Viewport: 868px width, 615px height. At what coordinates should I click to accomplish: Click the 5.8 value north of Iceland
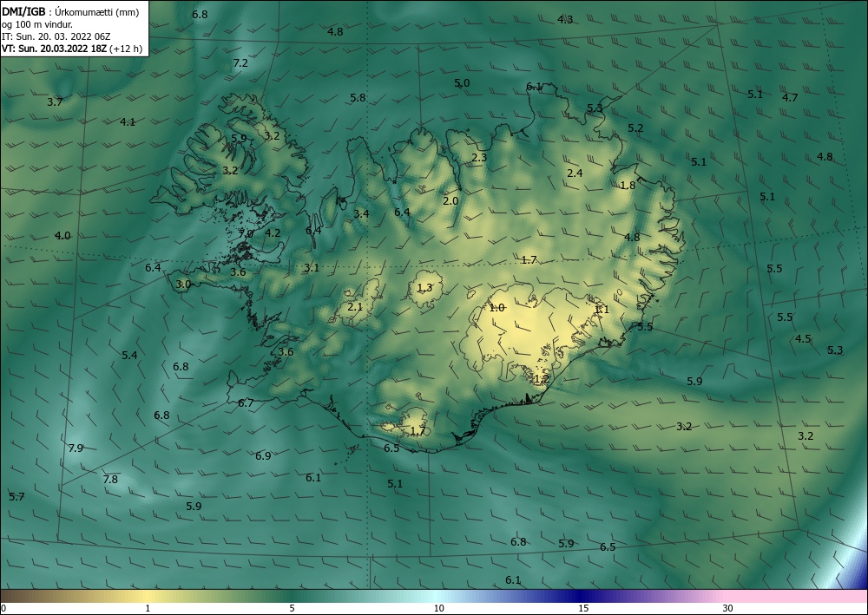(358, 98)
